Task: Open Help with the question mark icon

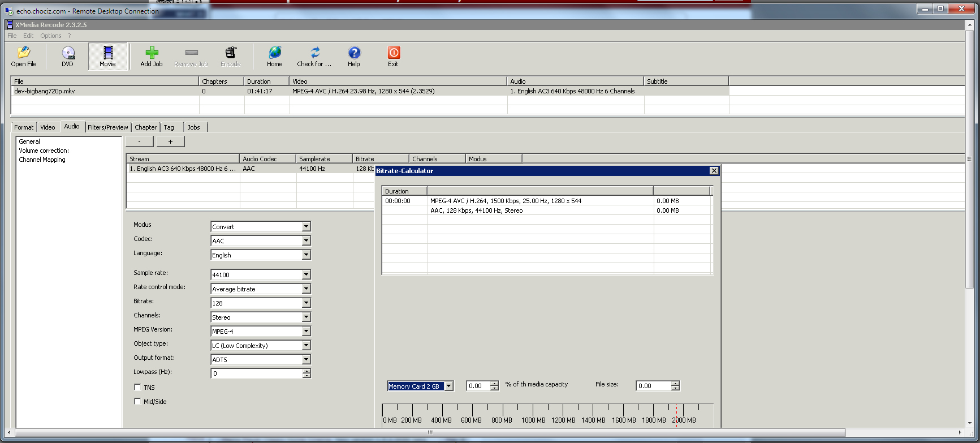Action: 354,53
